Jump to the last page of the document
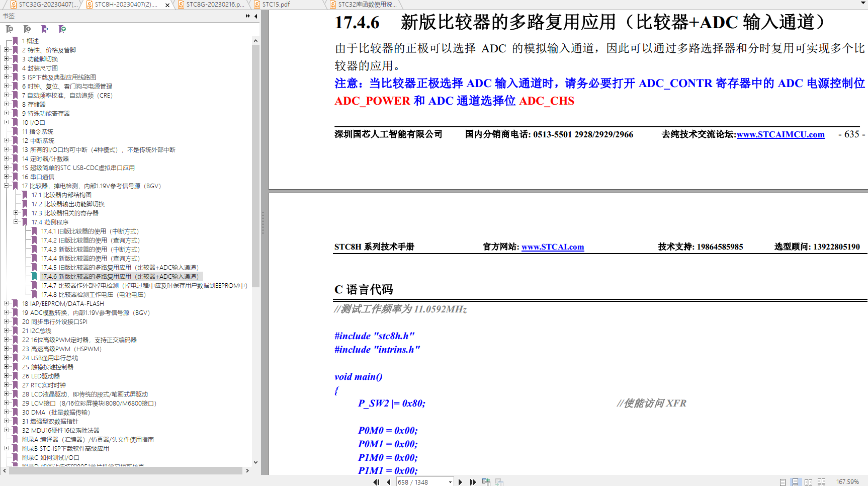The width and height of the screenshot is (868, 486). tap(473, 482)
